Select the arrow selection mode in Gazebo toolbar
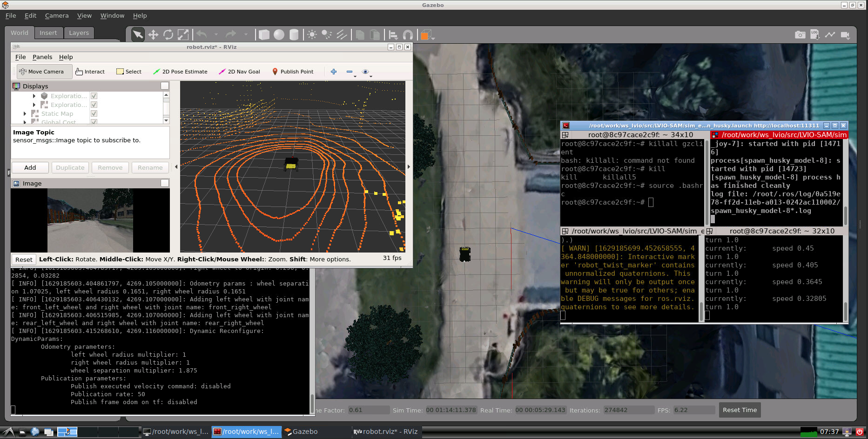 tap(138, 35)
